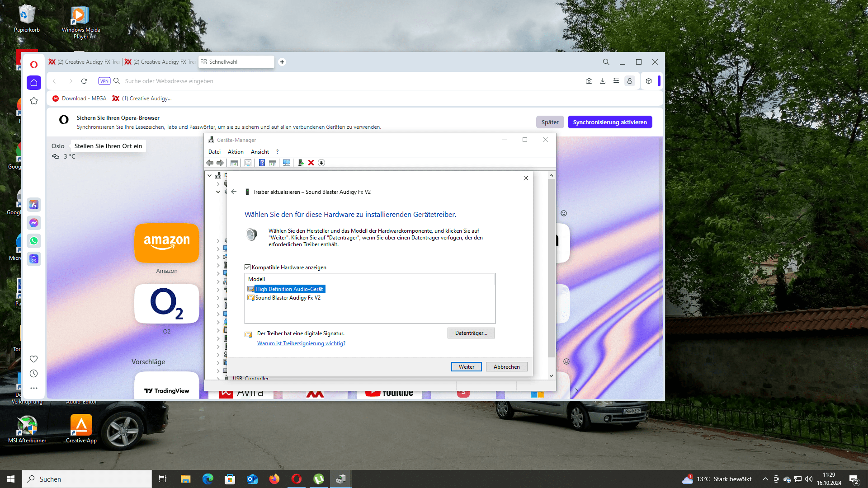Image resolution: width=868 pixels, height=488 pixels.
Task: Click the scan for hardware changes icon
Action: [287, 163]
